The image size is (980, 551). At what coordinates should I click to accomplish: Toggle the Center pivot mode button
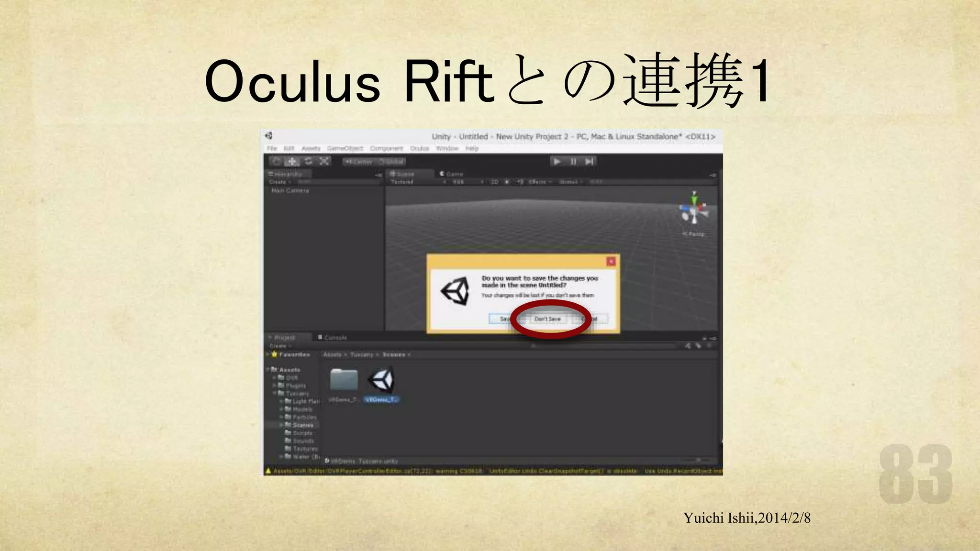point(358,162)
